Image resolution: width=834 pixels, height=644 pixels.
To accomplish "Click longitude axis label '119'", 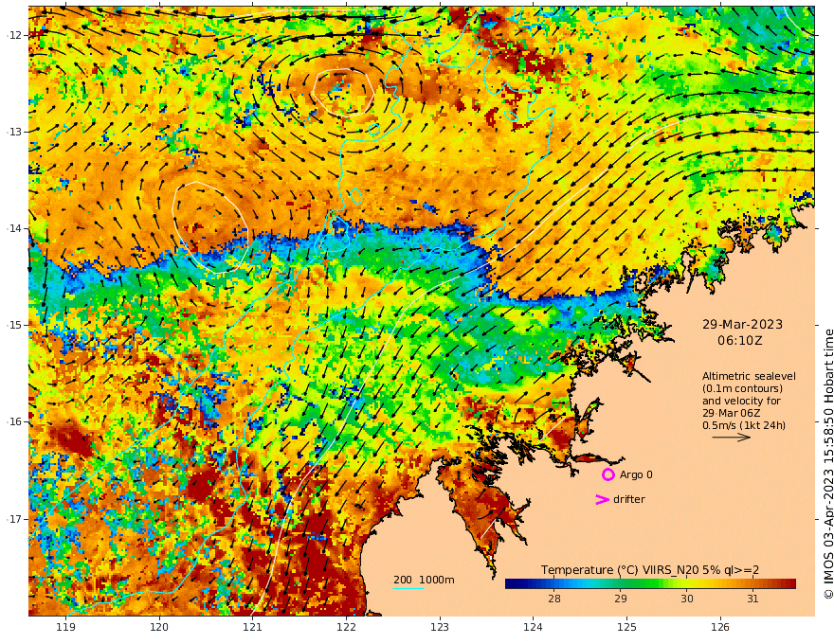I will tap(66, 627).
